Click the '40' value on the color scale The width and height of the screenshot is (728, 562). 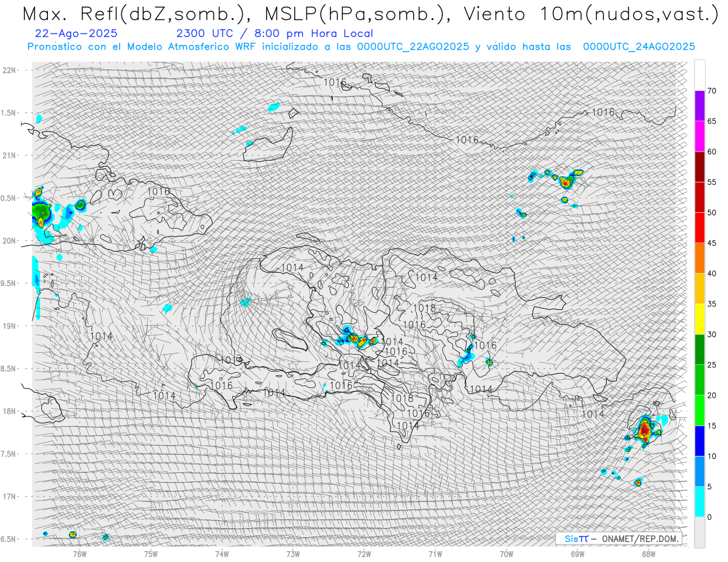click(x=712, y=273)
